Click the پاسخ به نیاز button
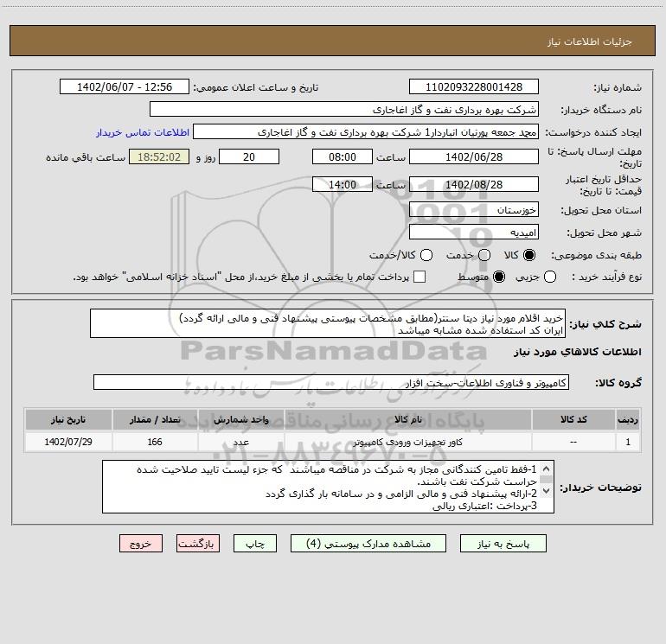The image size is (666, 644). pyautogui.click(x=503, y=544)
